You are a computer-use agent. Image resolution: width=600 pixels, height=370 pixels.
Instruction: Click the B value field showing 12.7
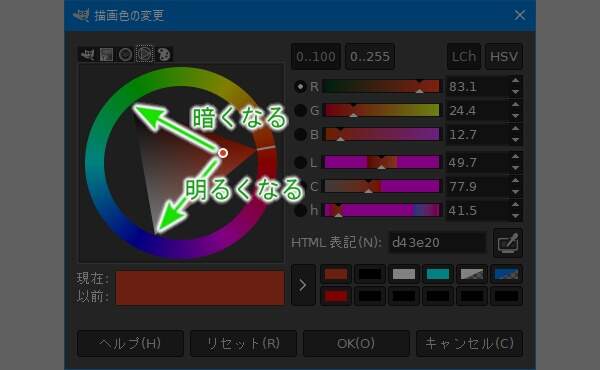pos(478,134)
